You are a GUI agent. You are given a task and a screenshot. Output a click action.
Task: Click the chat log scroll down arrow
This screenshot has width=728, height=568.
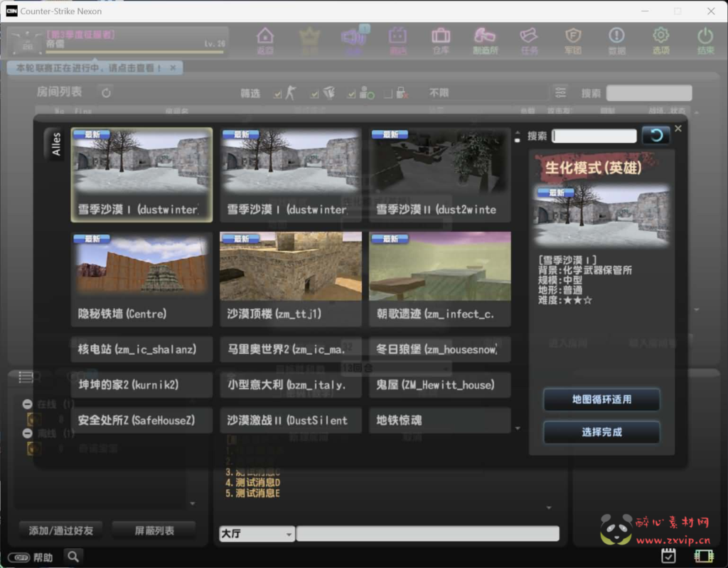[x=549, y=508]
